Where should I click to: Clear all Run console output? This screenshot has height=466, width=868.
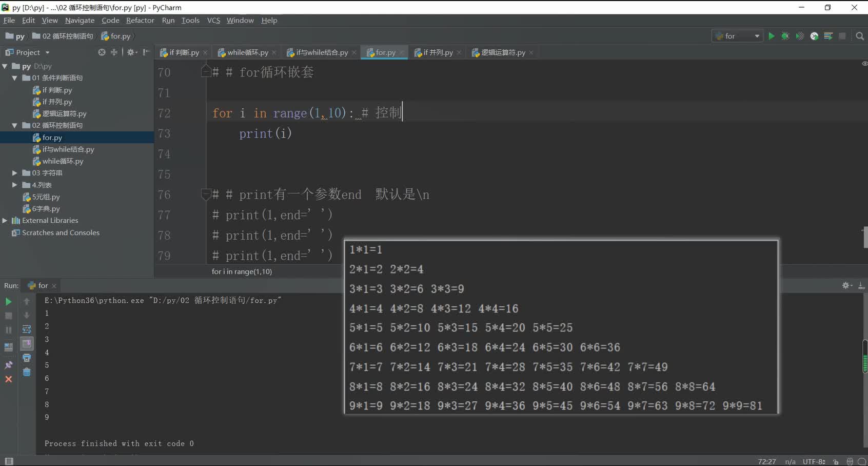(27, 372)
